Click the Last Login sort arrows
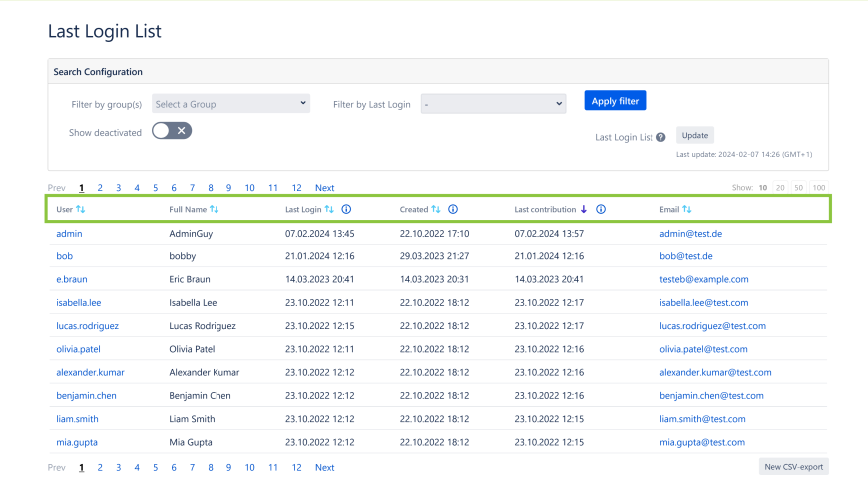The width and height of the screenshot is (868, 493). tap(329, 210)
